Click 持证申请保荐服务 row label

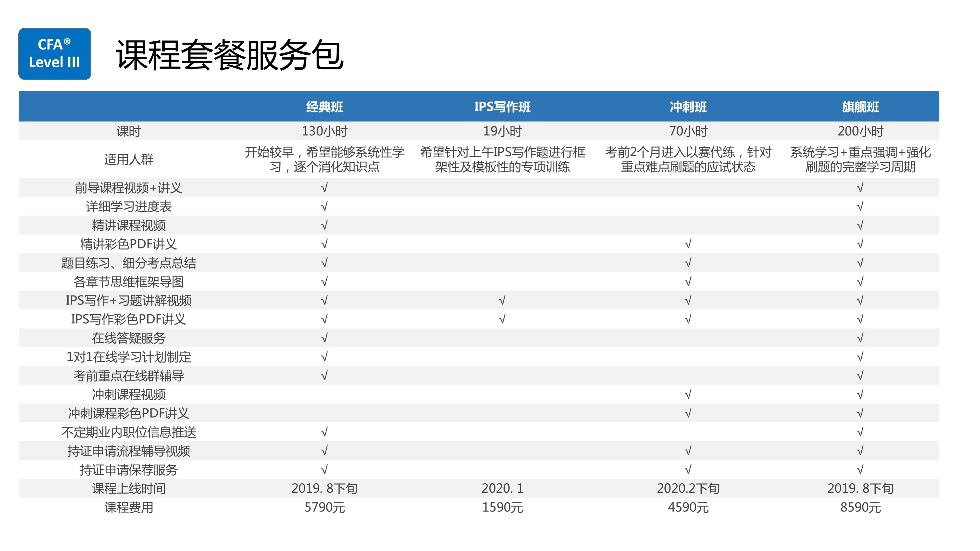129,470
